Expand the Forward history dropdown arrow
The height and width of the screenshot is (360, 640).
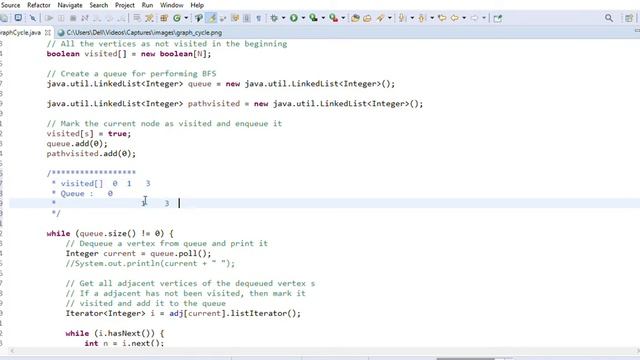click(484, 18)
